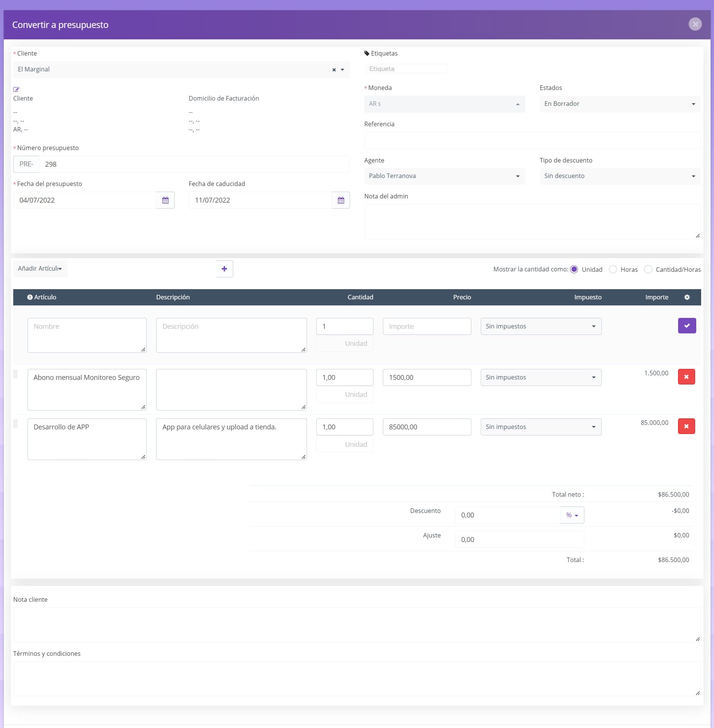Image resolution: width=714 pixels, height=728 pixels.
Task: Open tax dropdown for Desarrollo de APP row
Action: (x=541, y=427)
